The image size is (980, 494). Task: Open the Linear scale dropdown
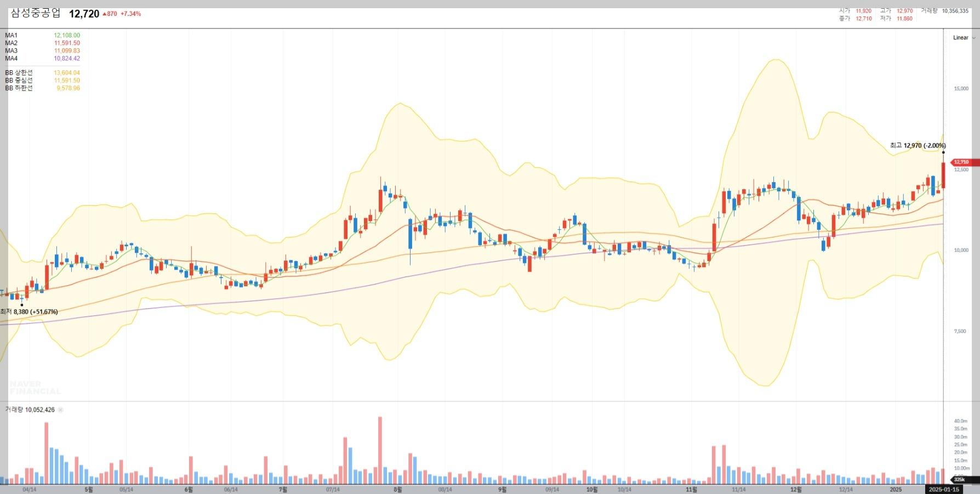point(964,38)
